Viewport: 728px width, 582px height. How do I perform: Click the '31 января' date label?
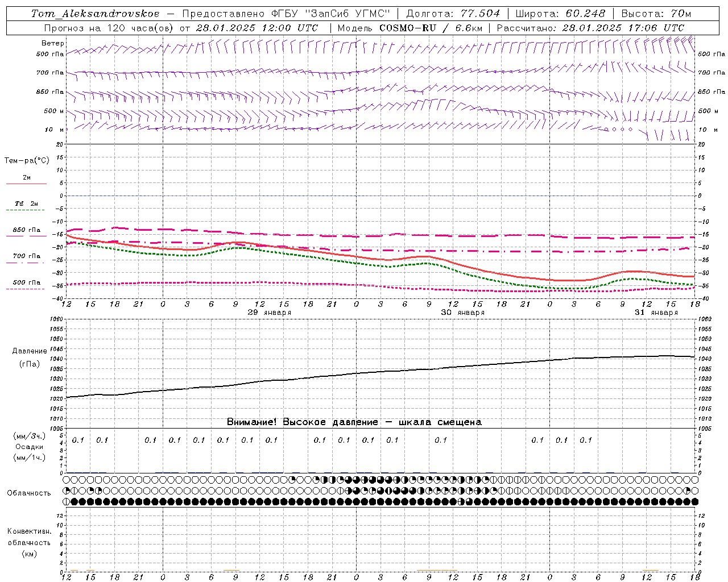pos(656,313)
